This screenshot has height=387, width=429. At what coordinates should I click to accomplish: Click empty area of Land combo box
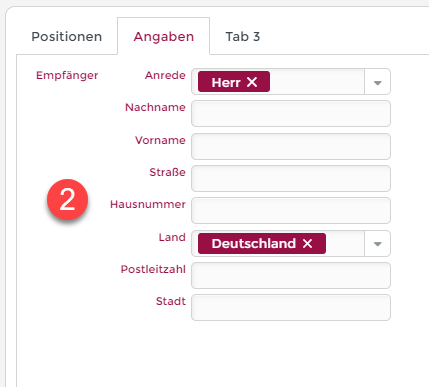[345, 244]
